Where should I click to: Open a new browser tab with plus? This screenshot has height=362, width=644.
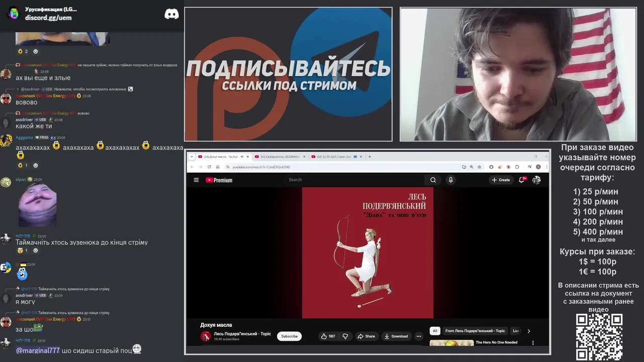[x=369, y=156]
